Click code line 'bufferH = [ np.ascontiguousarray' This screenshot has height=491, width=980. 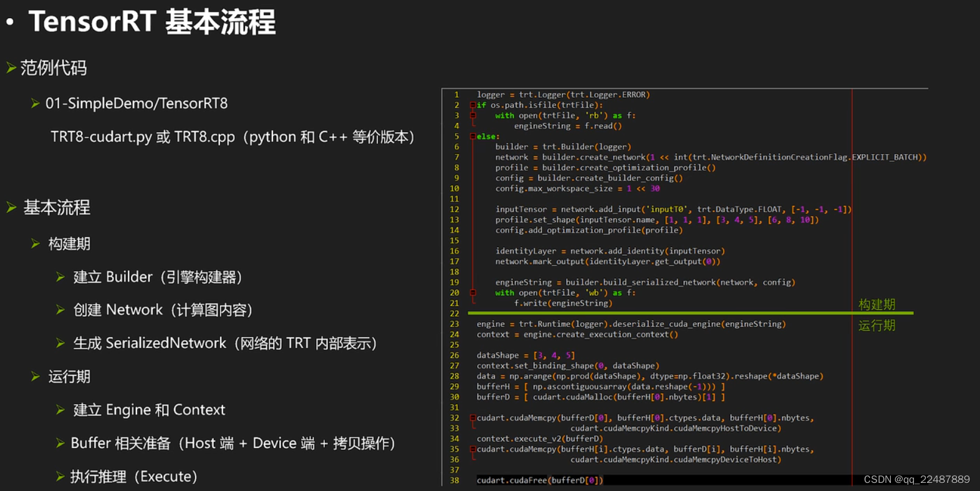coord(601,387)
